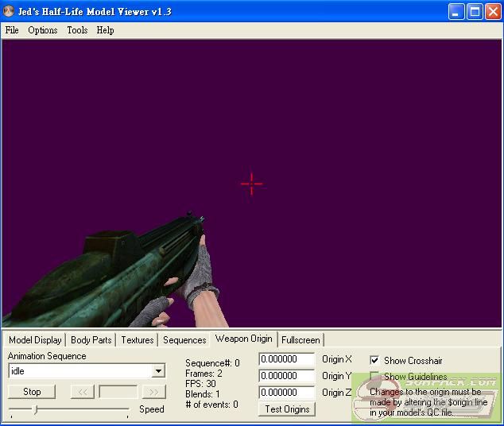The height and width of the screenshot is (426, 504).
Task: Expand the Animation Sequence dropdown arrow
Action: 158,371
